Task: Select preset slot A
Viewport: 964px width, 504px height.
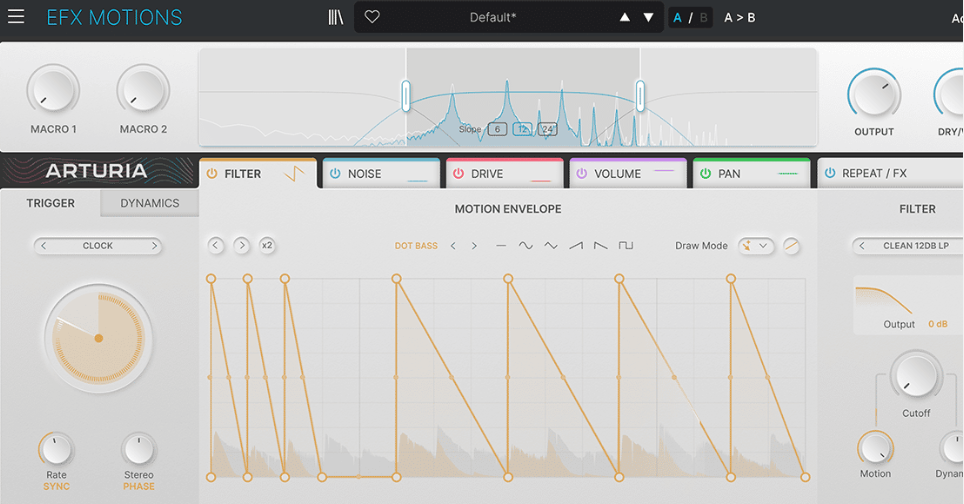Action: [x=678, y=18]
